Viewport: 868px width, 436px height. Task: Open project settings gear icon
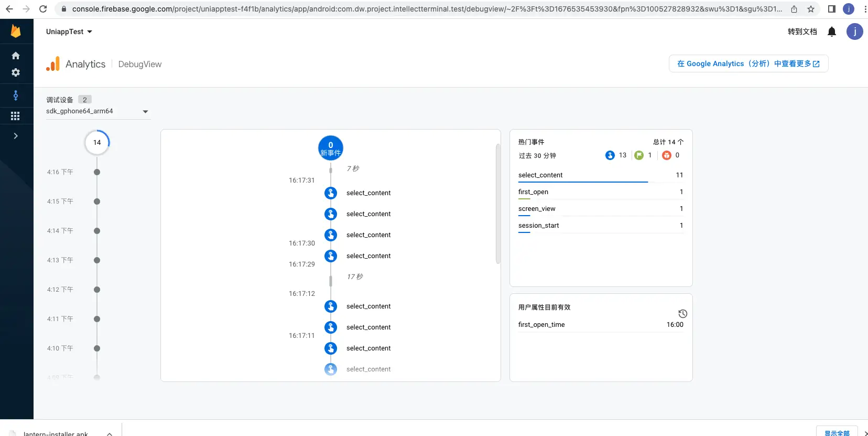(x=16, y=72)
